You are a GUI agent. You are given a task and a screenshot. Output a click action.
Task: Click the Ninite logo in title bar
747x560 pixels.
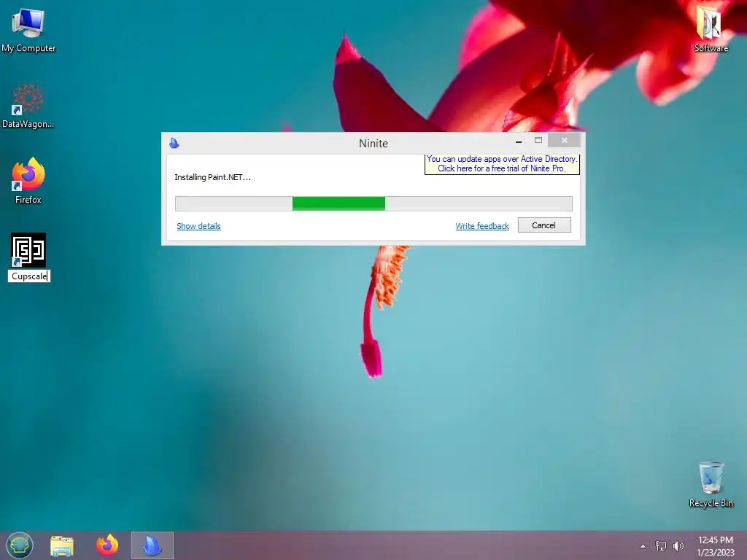coord(174,143)
